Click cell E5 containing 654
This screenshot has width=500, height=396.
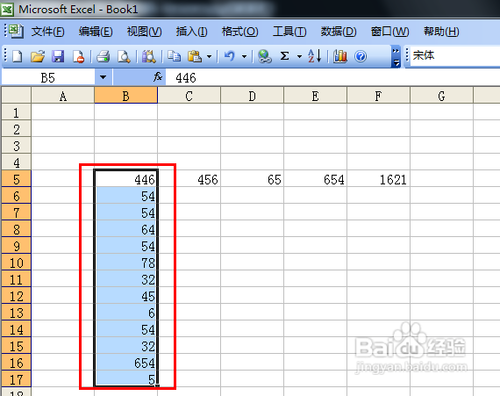pyautogui.click(x=315, y=179)
